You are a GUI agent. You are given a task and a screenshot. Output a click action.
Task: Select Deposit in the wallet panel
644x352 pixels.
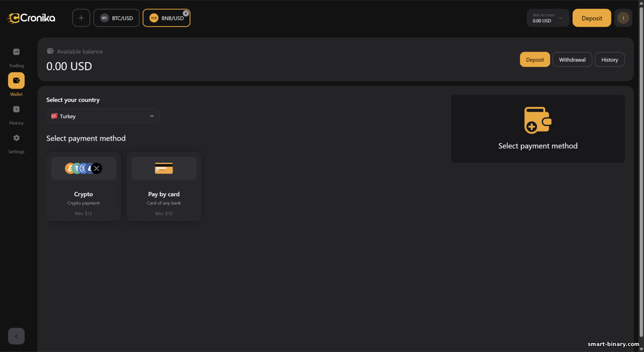coord(535,60)
